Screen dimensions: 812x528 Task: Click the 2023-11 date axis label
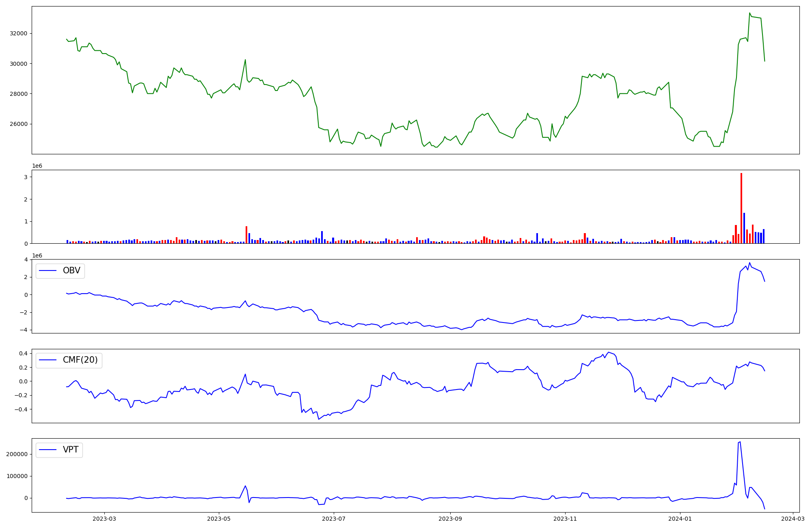(x=565, y=519)
